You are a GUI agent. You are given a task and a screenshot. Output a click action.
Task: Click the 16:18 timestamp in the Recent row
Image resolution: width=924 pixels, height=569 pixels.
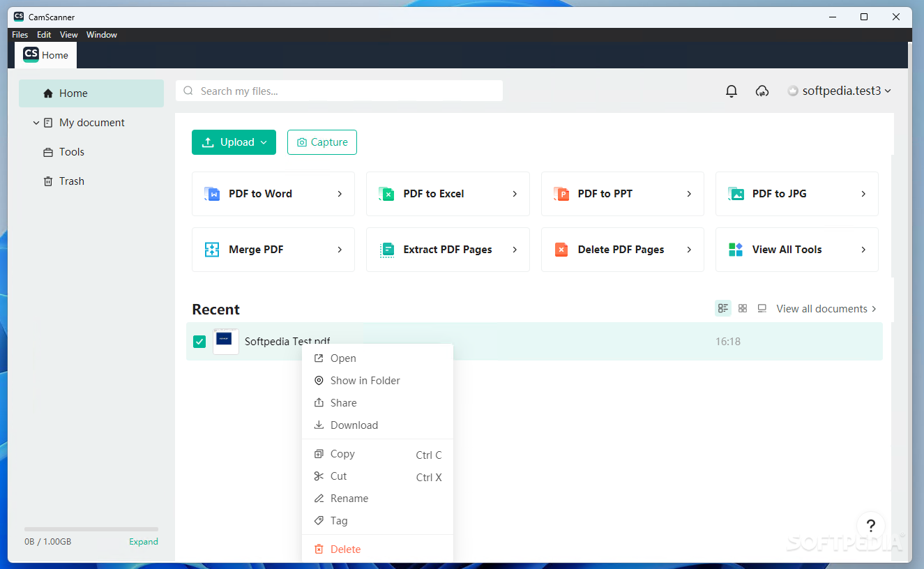[728, 342]
